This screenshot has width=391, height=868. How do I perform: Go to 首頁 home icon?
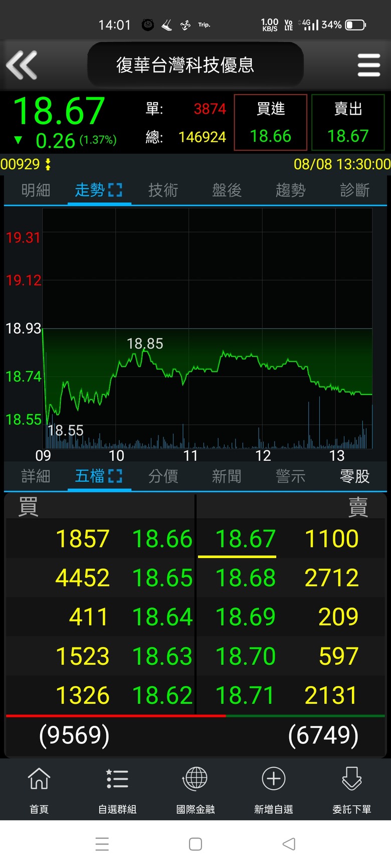(x=39, y=778)
